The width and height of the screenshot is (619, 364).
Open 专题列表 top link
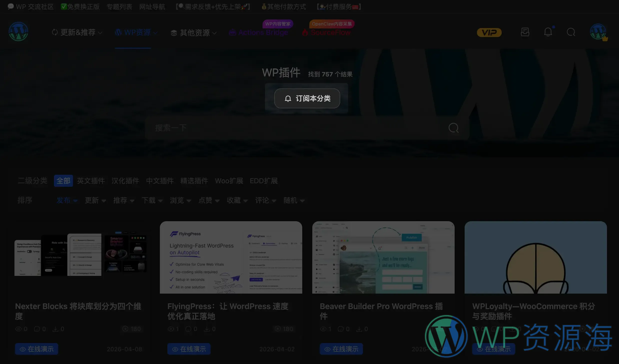pos(119,7)
